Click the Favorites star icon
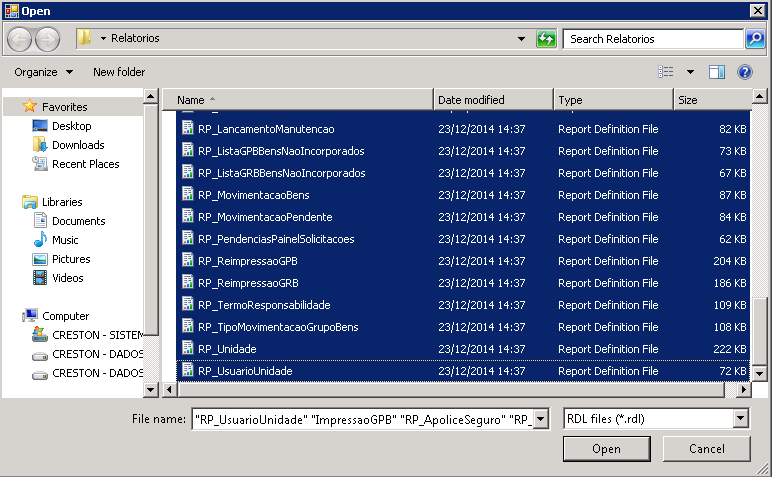772x477 pixels. [x=30, y=106]
